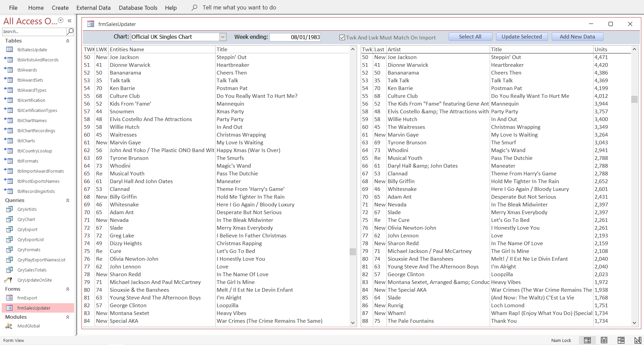Viewport: 644px width, 345px height.
Task: Select Willie Hutch row in right list
Action: pos(496,119)
